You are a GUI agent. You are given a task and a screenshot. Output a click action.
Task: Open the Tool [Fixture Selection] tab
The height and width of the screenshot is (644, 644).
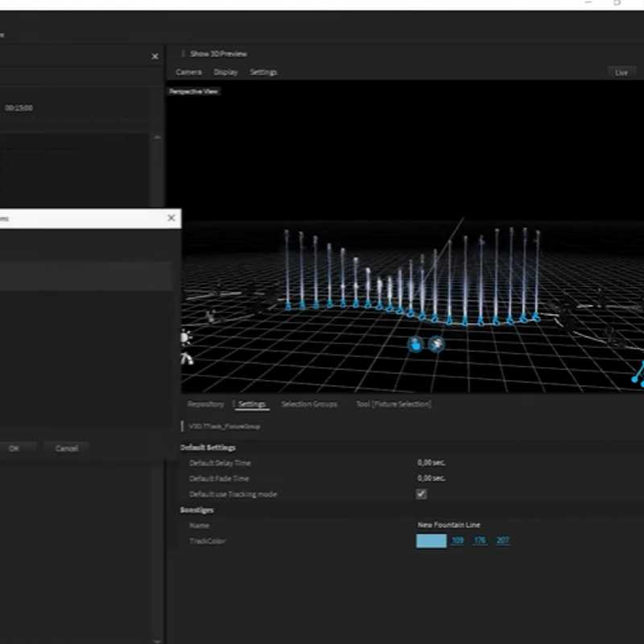(393, 404)
